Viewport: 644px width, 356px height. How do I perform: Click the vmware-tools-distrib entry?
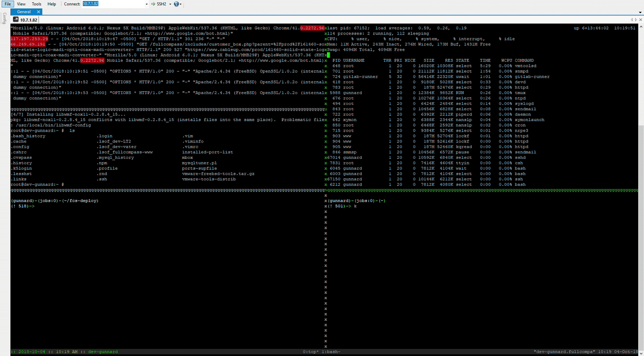click(209, 179)
